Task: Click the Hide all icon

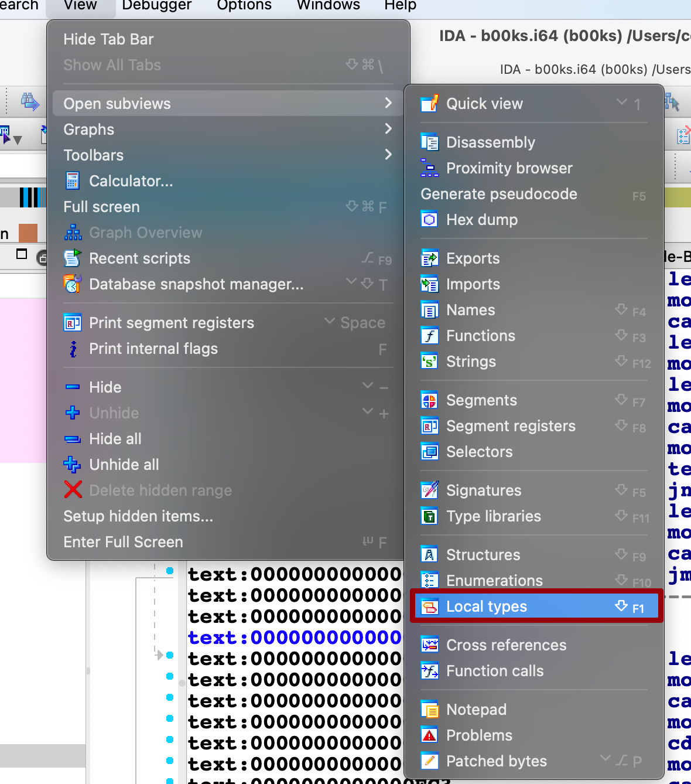Action: tap(72, 439)
